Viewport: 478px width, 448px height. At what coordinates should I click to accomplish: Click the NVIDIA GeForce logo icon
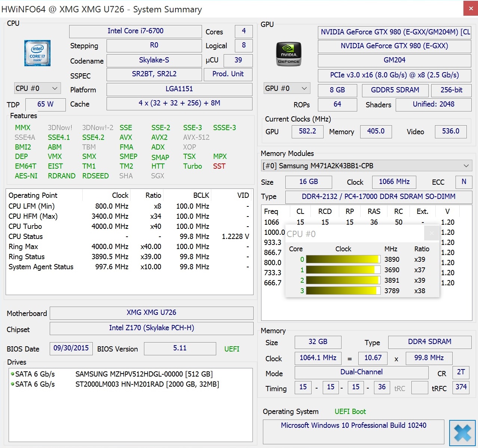(288, 54)
